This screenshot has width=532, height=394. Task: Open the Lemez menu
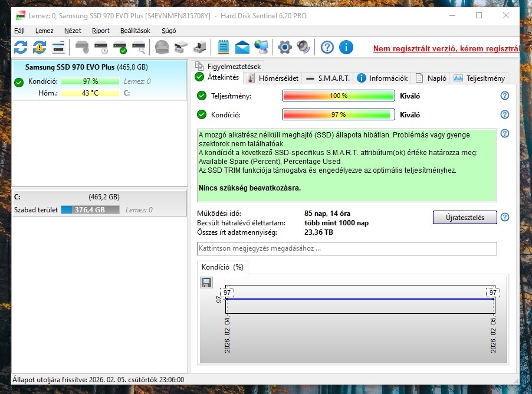point(44,31)
